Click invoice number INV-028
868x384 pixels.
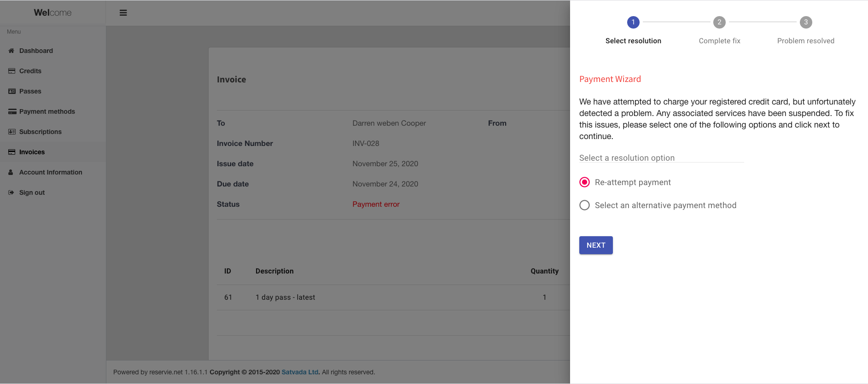(x=366, y=144)
